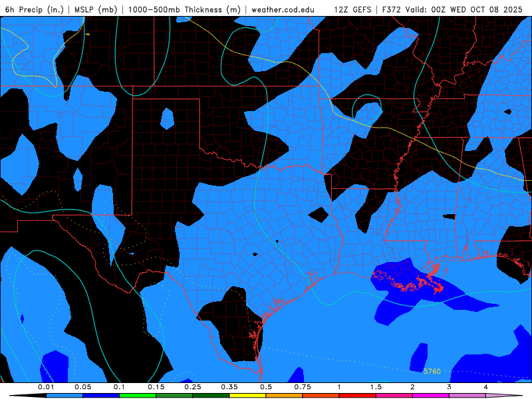Click the '0.15' legend value
This screenshot has height=399, width=532.
pos(156,387)
